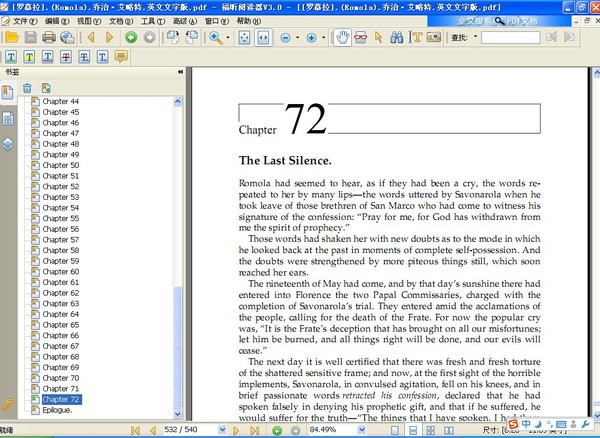Screen dimensions: 600x438
Task: Select the yellow highlight text tool
Action: click(29, 57)
